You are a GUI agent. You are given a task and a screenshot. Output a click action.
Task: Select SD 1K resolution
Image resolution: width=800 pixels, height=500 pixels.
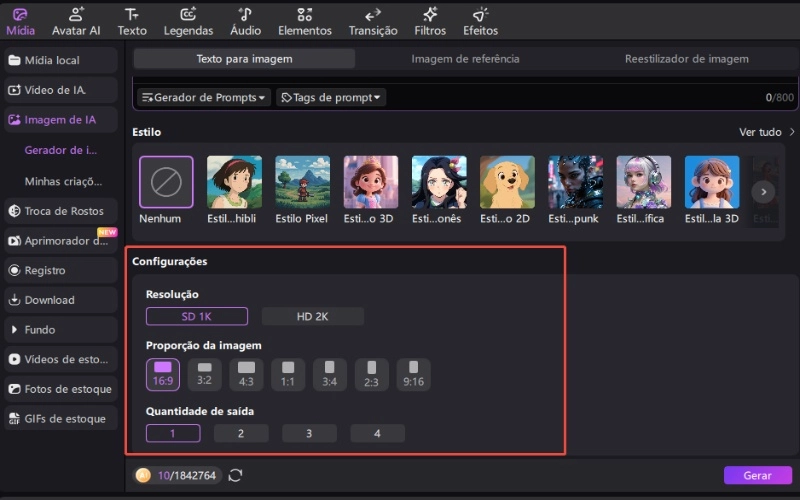click(x=197, y=316)
